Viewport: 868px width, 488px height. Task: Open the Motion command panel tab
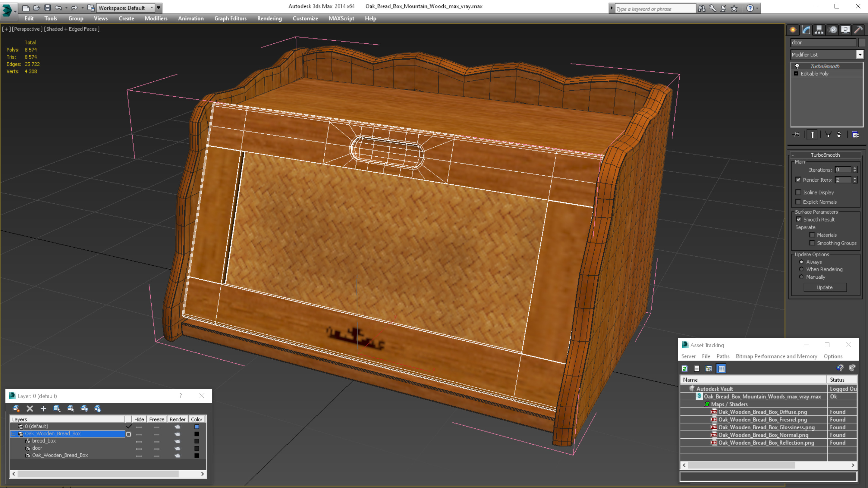tap(833, 30)
